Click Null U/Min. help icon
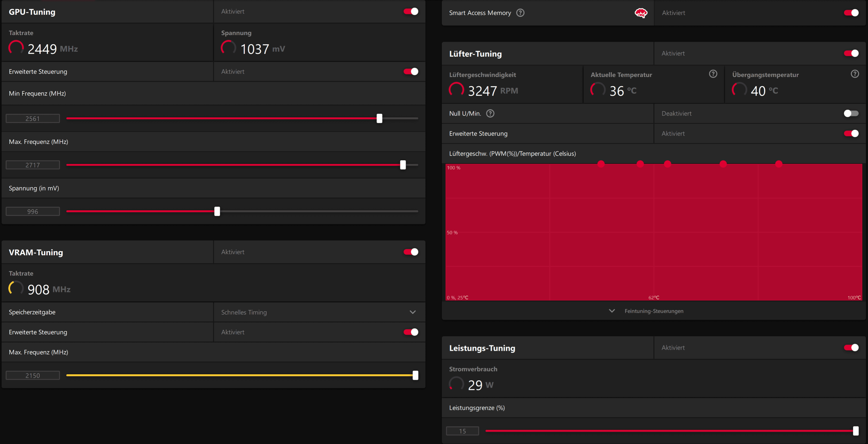868x444 pixels. point(490,113)
